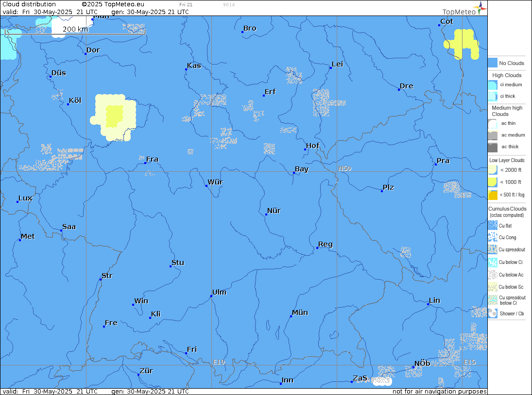This screenshot has width=532, height=395.
Task: Click the Met city label
Action: [x=28, y=236]
